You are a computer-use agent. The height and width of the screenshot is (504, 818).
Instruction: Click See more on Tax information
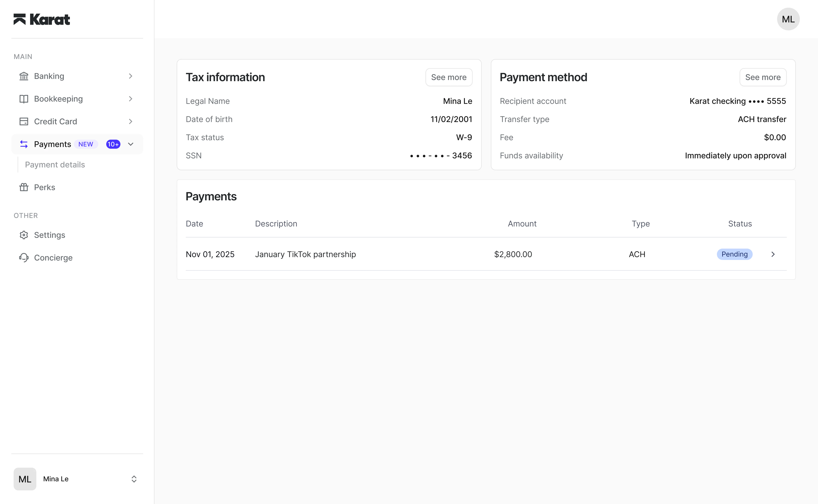449,77
